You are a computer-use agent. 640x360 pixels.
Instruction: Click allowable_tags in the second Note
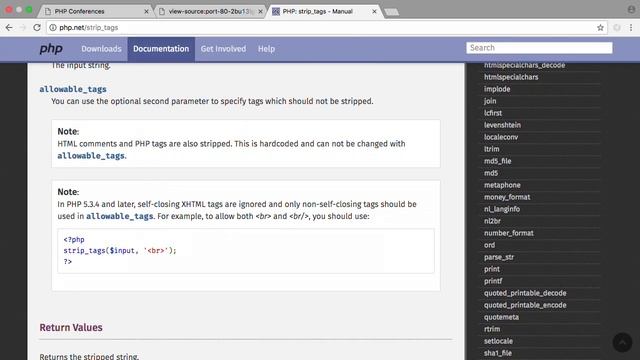coord(120,216)
